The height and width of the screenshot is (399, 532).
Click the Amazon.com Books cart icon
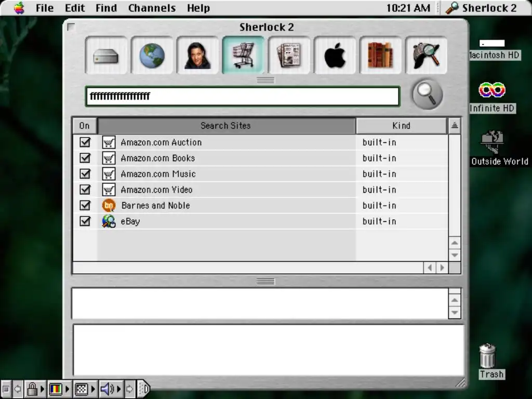click(x=109, y=158)
